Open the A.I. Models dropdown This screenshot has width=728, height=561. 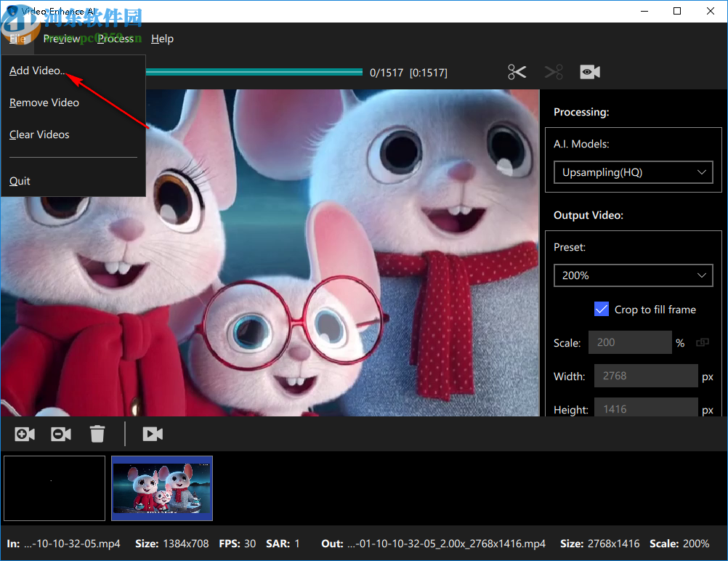click(632, 172)
